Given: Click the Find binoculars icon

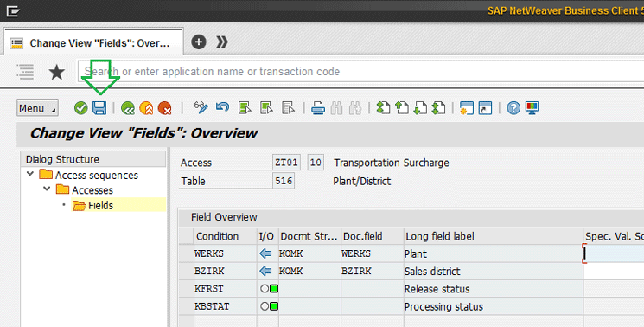Looking at the screenshot, I should tap(336, 108).
